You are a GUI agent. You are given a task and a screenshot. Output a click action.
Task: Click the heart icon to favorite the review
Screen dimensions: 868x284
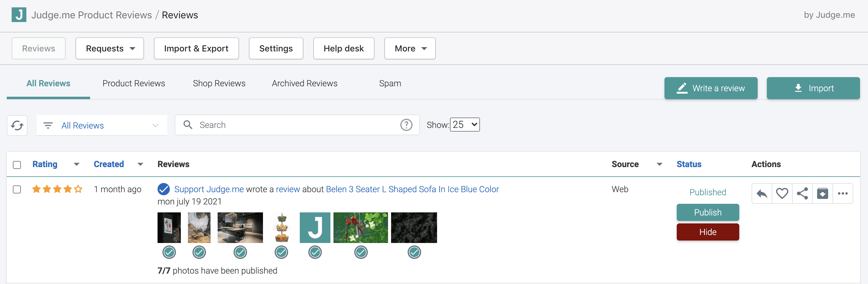[x=782, y=193]
